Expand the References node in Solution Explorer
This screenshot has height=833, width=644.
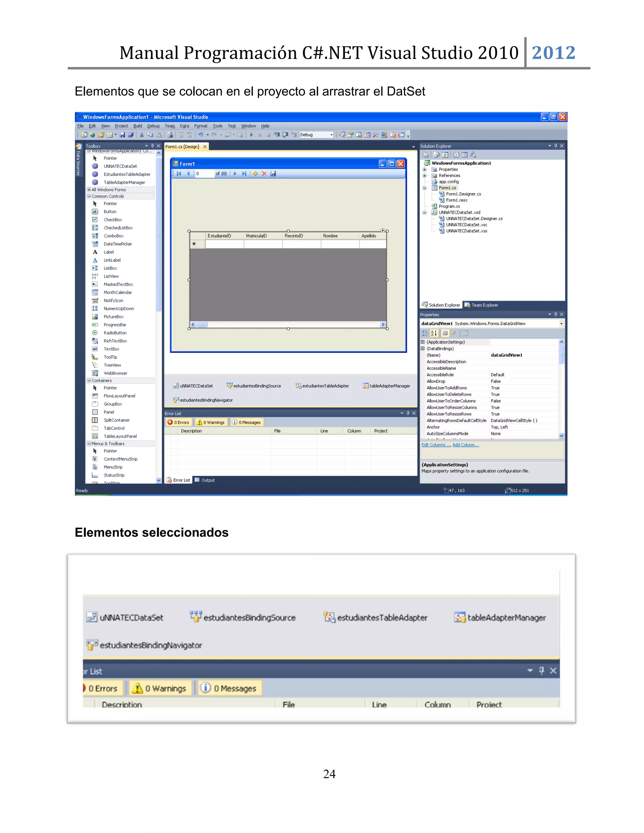point(424,175)
